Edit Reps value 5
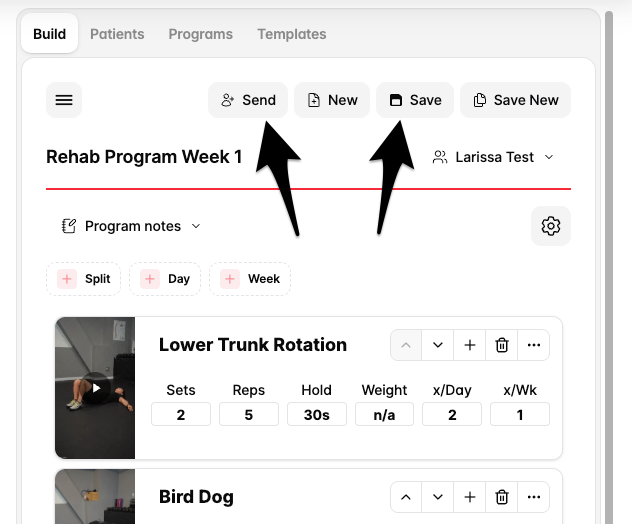This screenshot has width=632, height=524. click(x=249, y=414)
